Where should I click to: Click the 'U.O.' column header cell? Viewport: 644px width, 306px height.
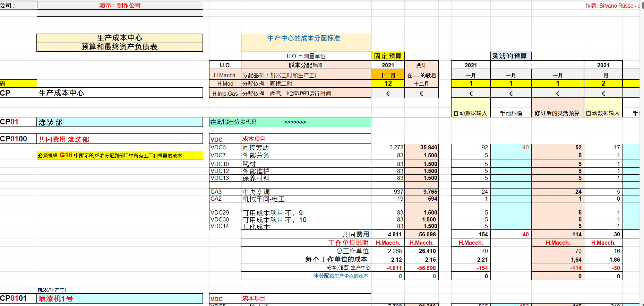225,65
